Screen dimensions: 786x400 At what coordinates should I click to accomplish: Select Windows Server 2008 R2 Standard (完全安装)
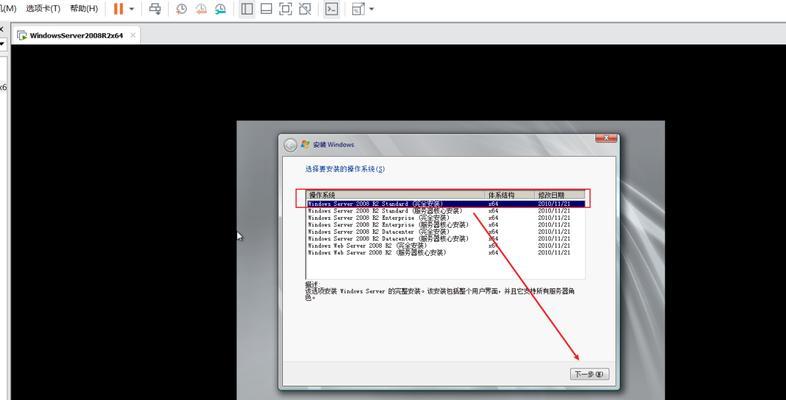tap(446, 204)
